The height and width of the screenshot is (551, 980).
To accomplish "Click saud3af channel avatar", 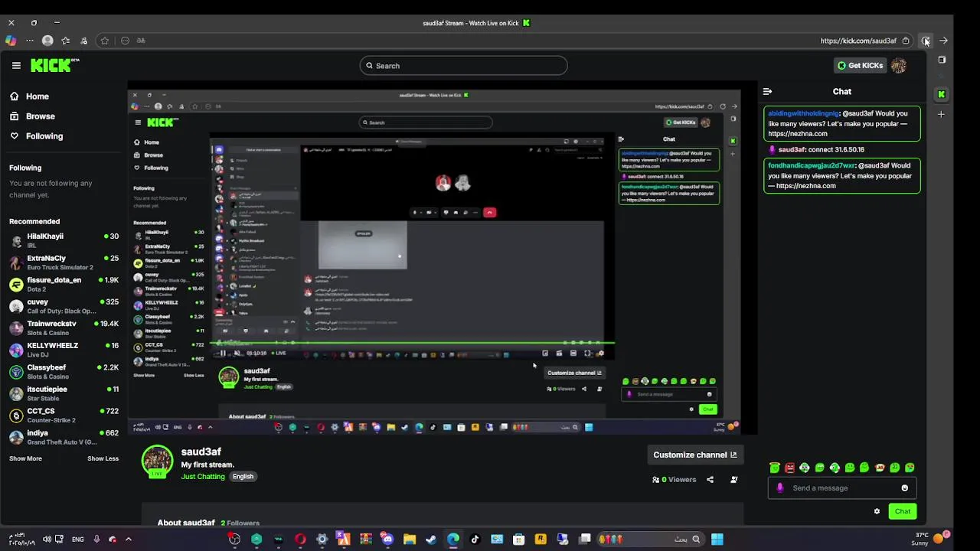I will click(158, 461).
